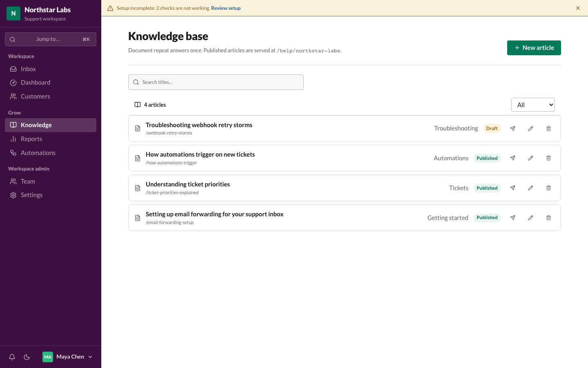
Task: Follow the Review setup link
Action: tap(226, 8)
